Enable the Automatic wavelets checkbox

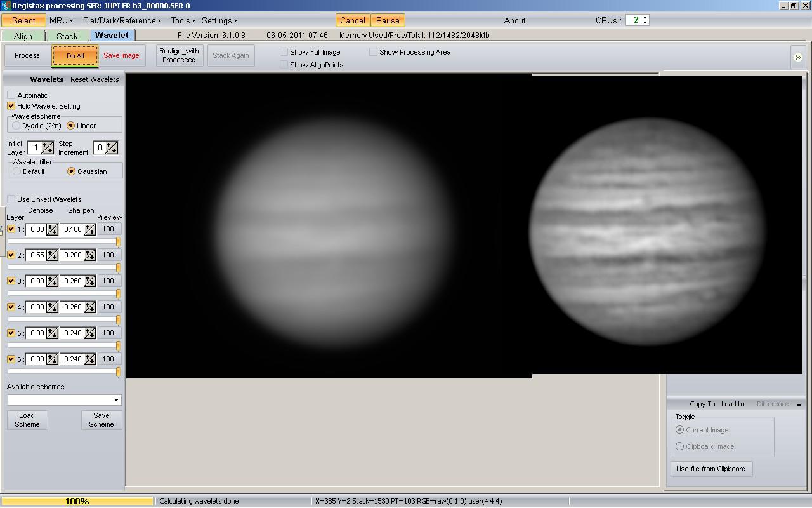[11, 95]
